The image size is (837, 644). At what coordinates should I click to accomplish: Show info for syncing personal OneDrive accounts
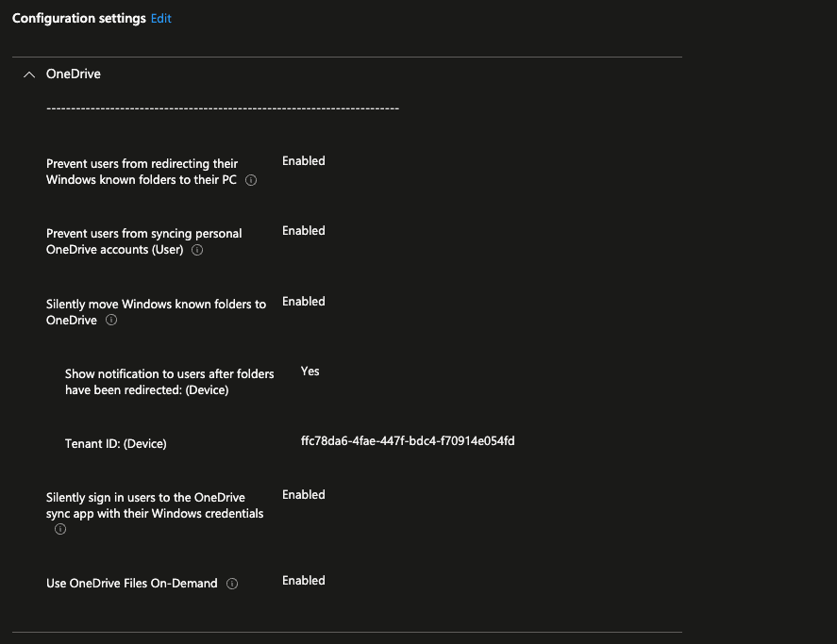click(197, 250)
